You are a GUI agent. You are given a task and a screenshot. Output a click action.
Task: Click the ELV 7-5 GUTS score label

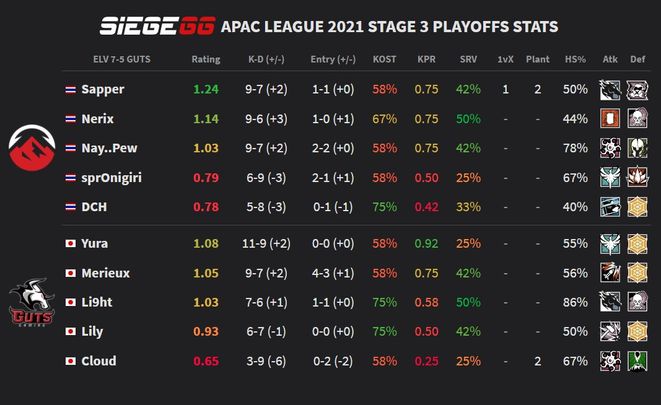121,59
